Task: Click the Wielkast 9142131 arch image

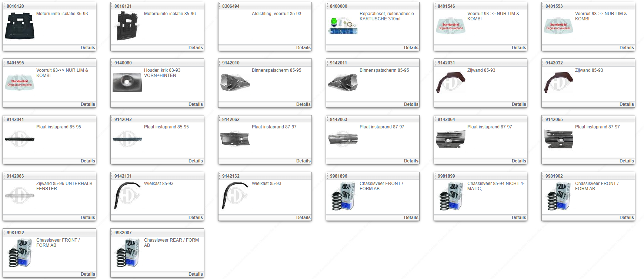Action: pyautogui.click(x=127, y=195)
